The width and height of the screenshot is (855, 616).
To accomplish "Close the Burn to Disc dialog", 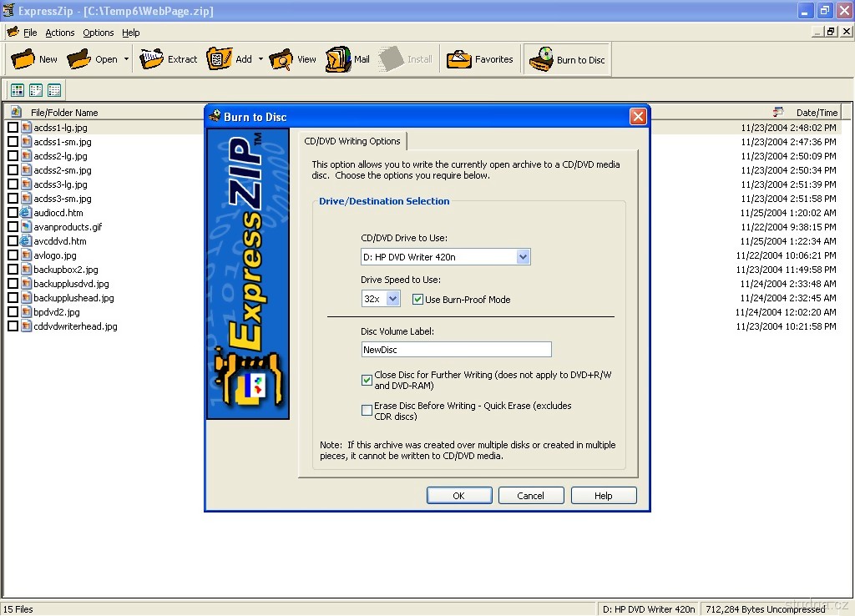I will coord(638,116).
